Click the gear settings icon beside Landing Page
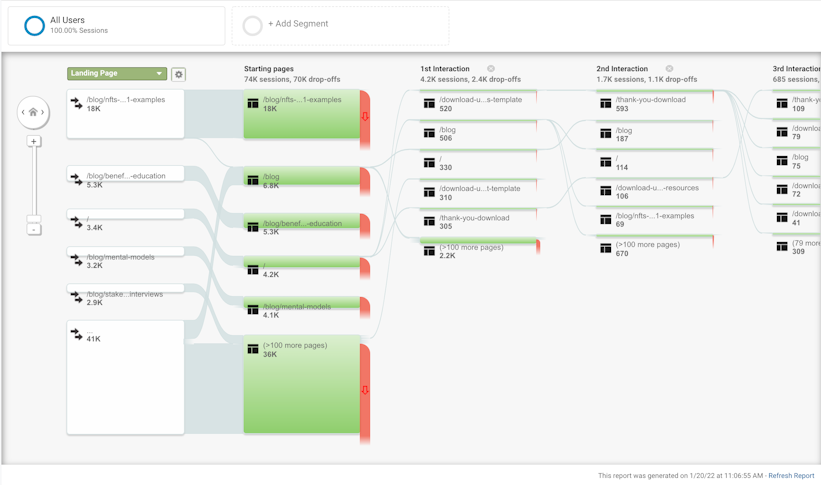Viewport: 821px width, 485px height. pyautogui.click(x=179, y=74)
